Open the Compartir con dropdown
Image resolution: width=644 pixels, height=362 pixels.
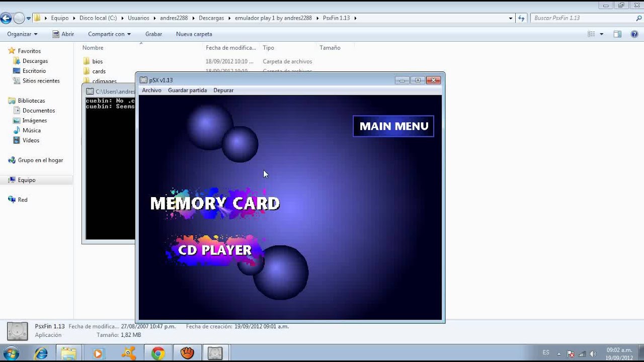[x=109, y=34]
